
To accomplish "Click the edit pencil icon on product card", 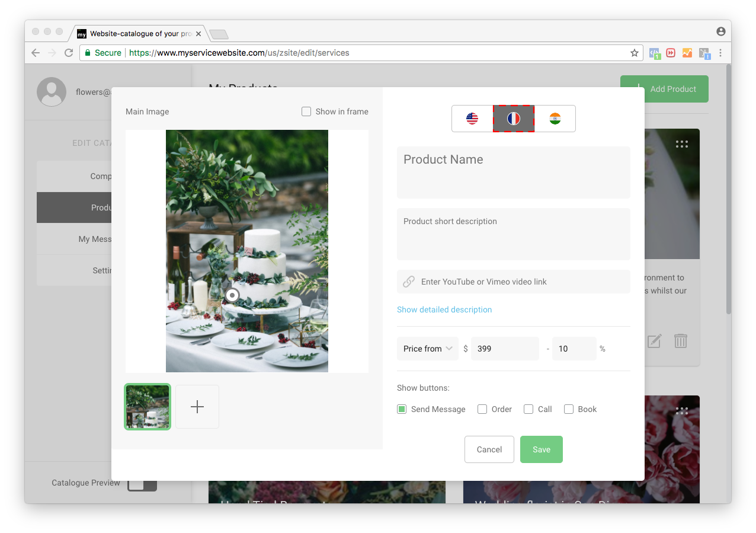I will (654, 341).
